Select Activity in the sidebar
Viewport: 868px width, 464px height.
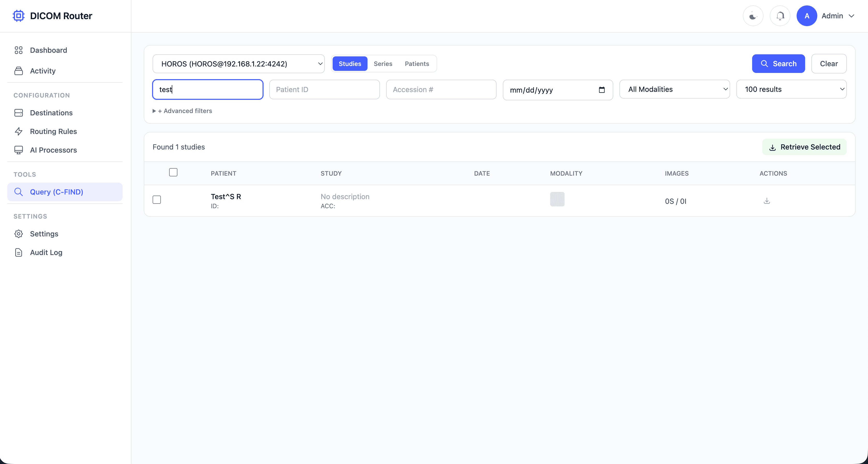click(x=43, y=71)
